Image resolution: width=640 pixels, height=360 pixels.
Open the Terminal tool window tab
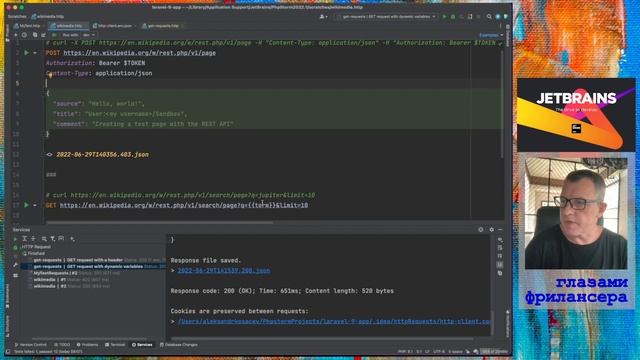(115, 345)
